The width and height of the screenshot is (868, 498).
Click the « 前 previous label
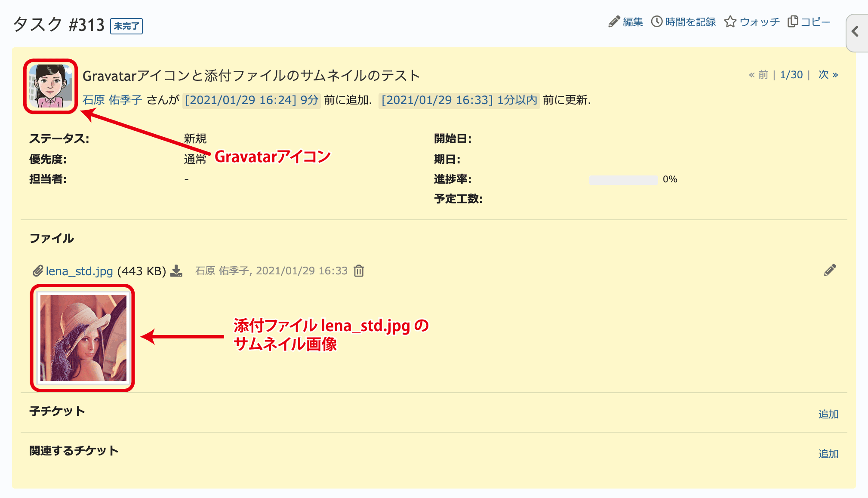758,74
